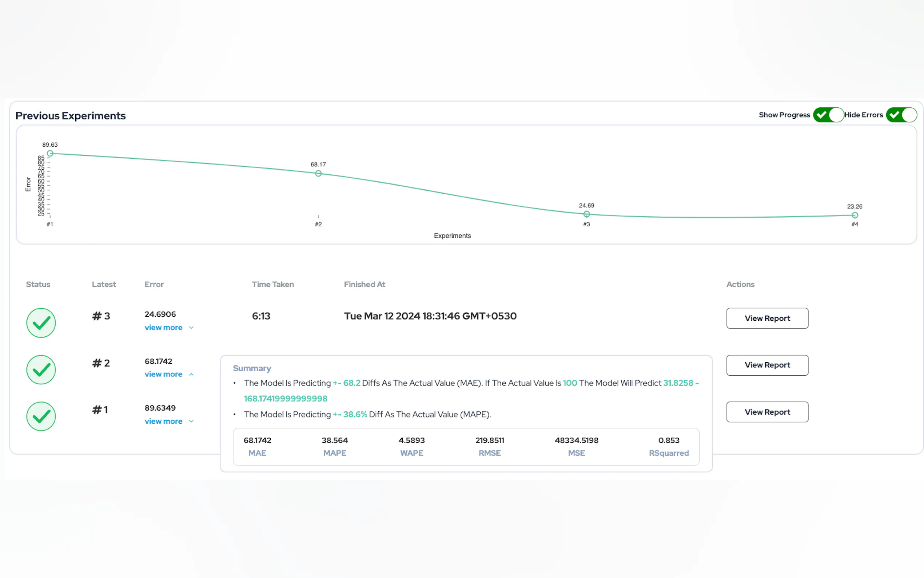Toggle the Show Progress switch
Viewport: 924px width, 578px height.
828,115
